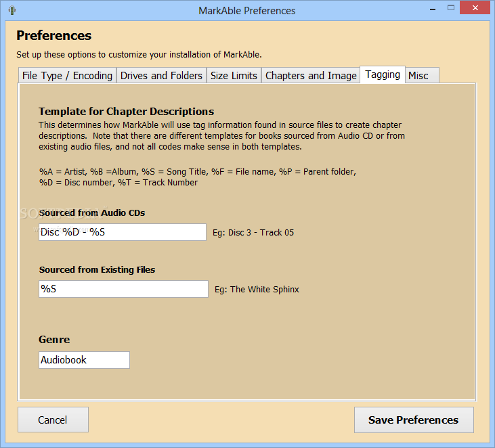
Task: Click the 'Genre' heading
Action: click(x=54, y=340)
